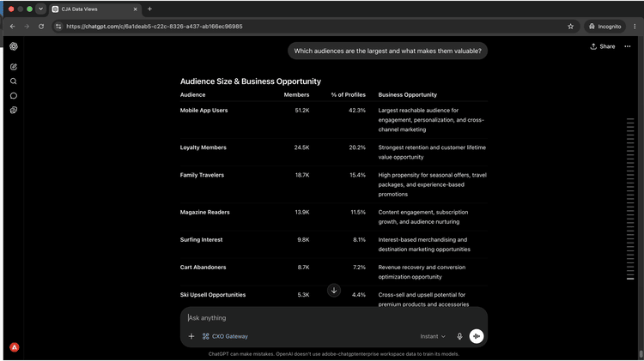This screenshot has height=361, width=644.
Task: Open the three-dot conversation options menu
Action: [628, 46]
